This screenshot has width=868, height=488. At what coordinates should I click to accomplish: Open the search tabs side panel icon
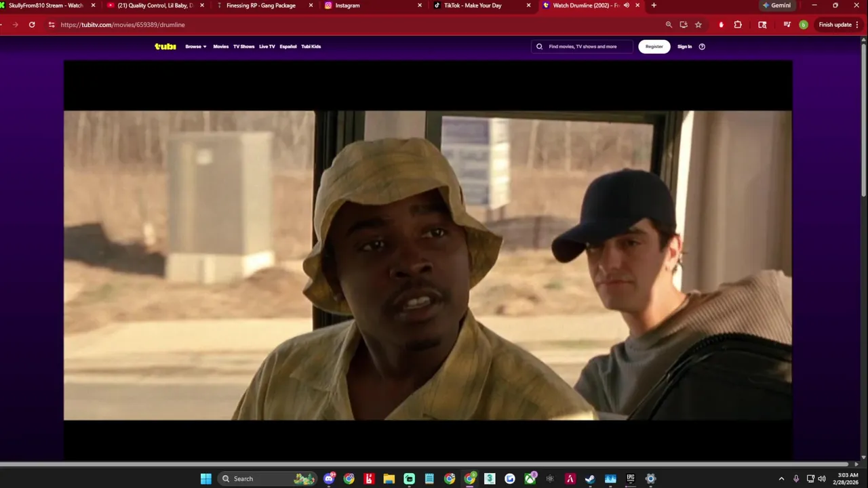coord(762,24)
